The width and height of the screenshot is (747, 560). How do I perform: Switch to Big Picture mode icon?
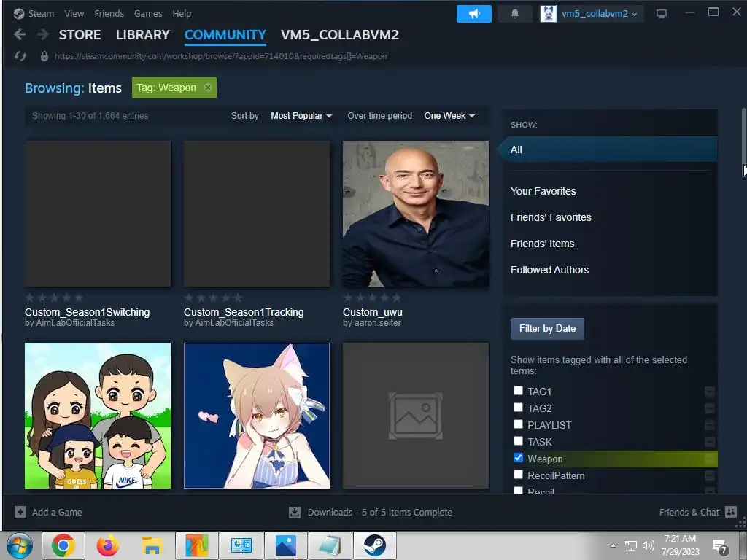click(661, 13)
